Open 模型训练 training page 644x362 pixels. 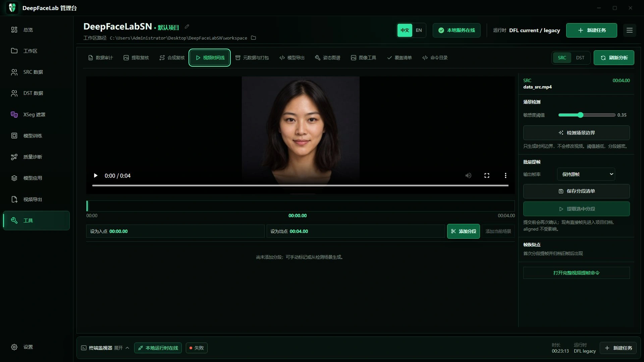click(36, 136)
